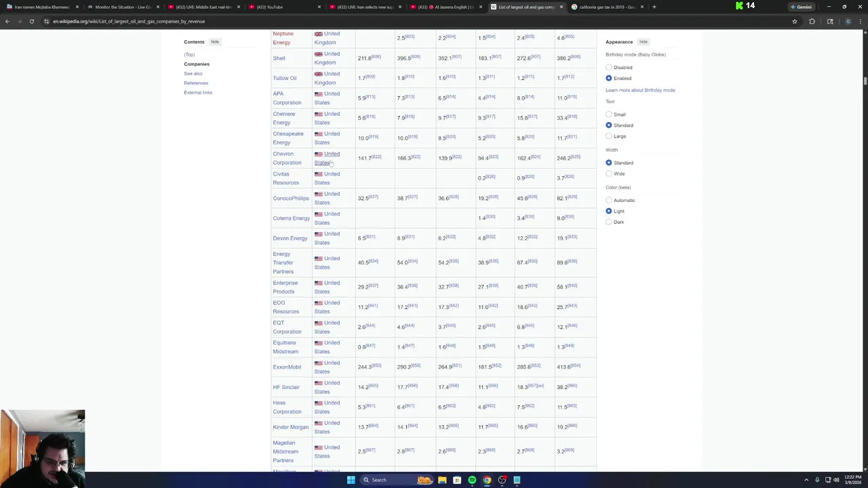Bookmark this page with the star icon

pos(795,21)
